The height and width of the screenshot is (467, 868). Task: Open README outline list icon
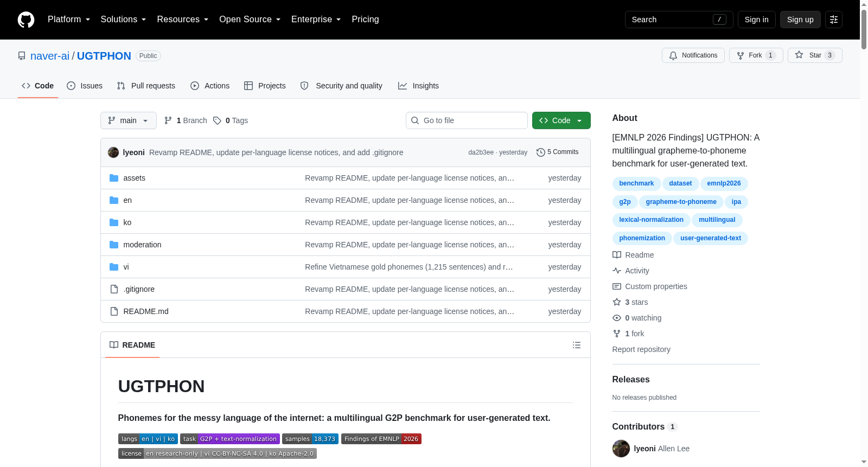577,345
